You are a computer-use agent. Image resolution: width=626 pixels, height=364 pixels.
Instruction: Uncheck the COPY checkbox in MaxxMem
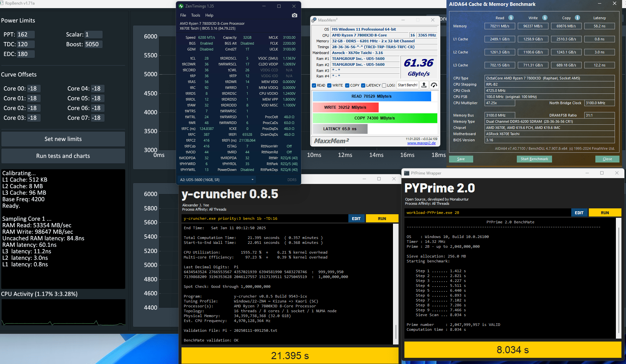point(347,86)
